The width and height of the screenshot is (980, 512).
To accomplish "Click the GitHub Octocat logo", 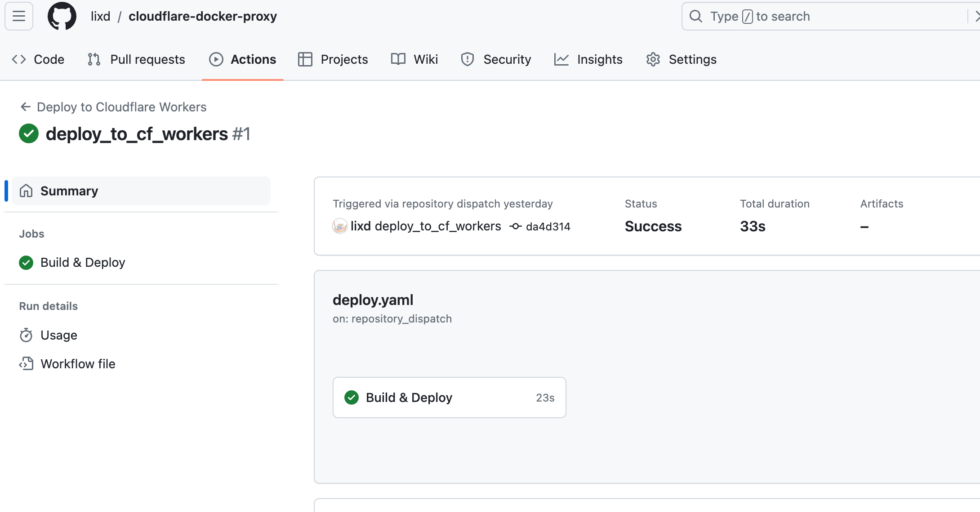I will [62, 17].
